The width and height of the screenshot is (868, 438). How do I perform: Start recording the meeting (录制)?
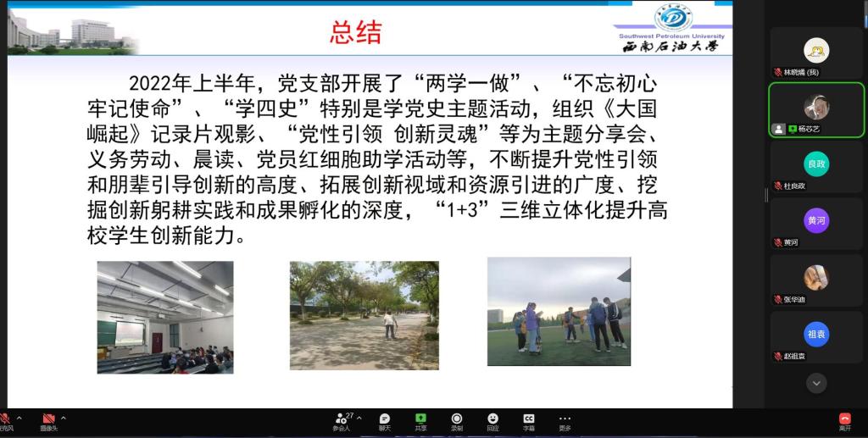pos(457,421)
